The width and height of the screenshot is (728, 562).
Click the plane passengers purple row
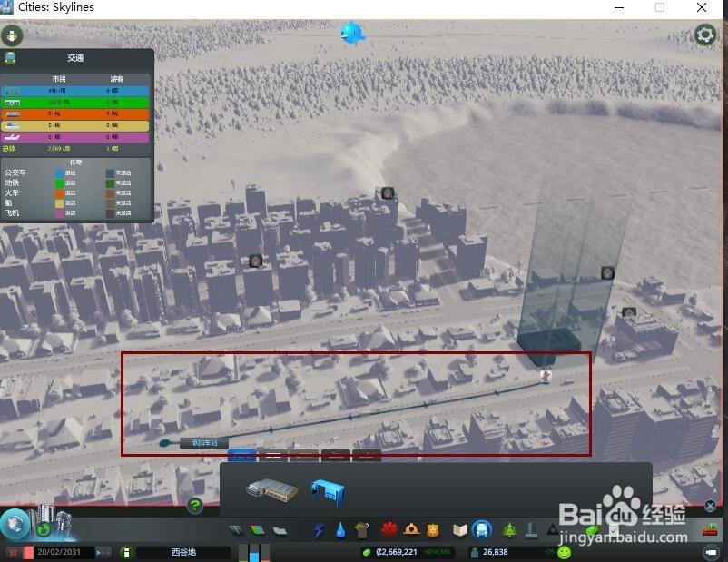point(75,137)
